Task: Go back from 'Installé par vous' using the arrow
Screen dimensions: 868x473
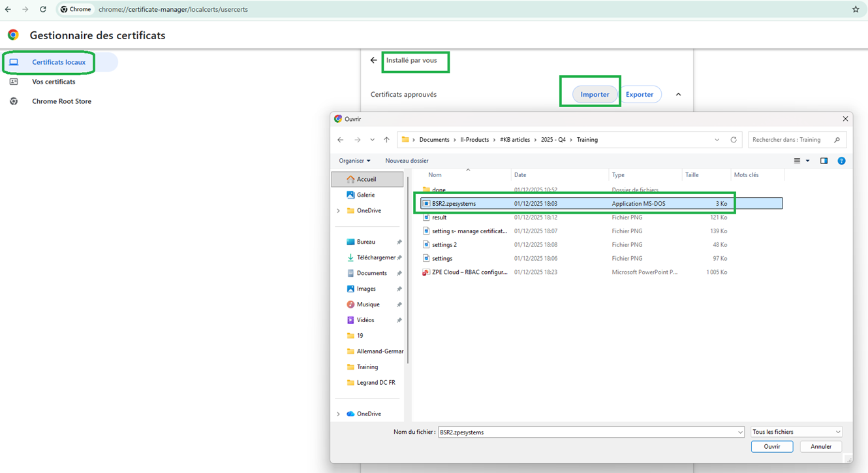Action: coord(374,60)
